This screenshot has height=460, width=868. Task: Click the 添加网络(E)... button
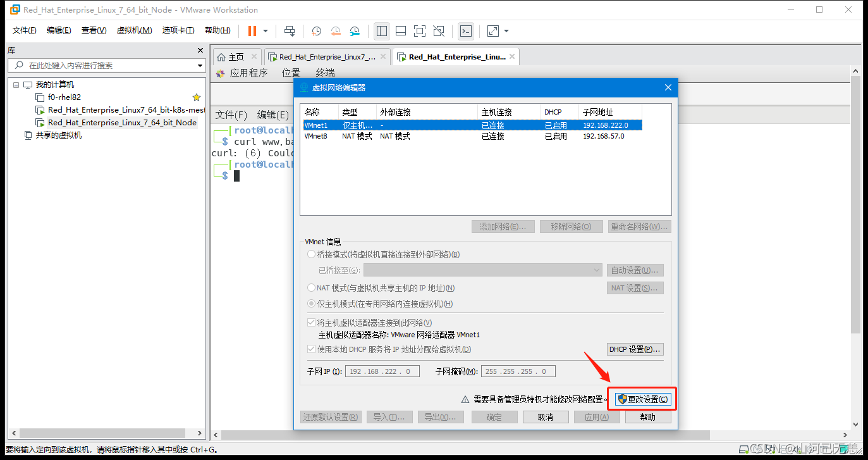pos(503,227)
